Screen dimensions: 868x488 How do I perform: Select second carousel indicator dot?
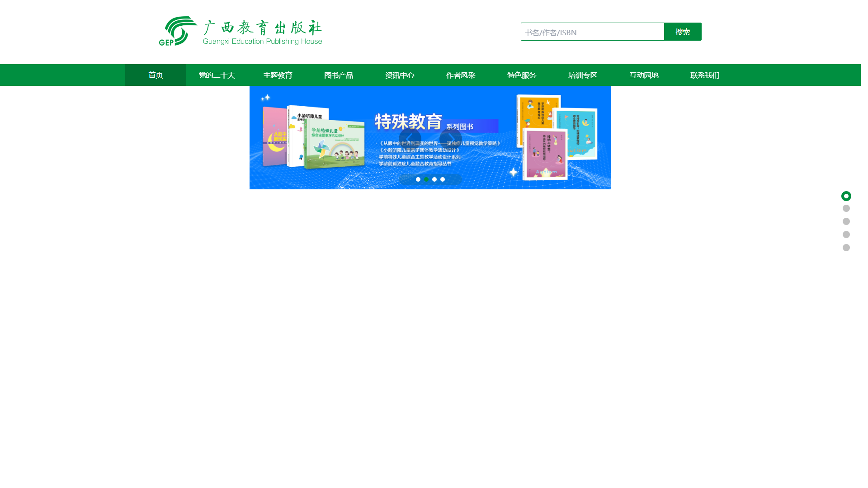point(426,179)
